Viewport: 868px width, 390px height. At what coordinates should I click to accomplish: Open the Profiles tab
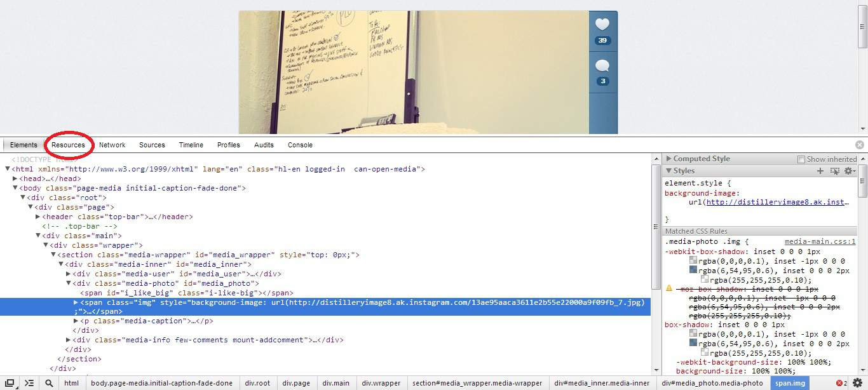229,145
